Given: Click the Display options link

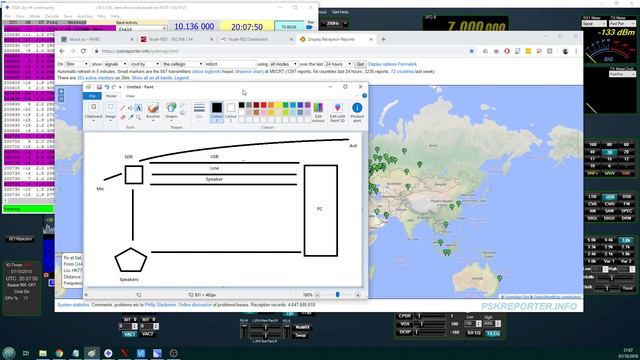Looking at the screenshot, I should click(x=382, y=64).
